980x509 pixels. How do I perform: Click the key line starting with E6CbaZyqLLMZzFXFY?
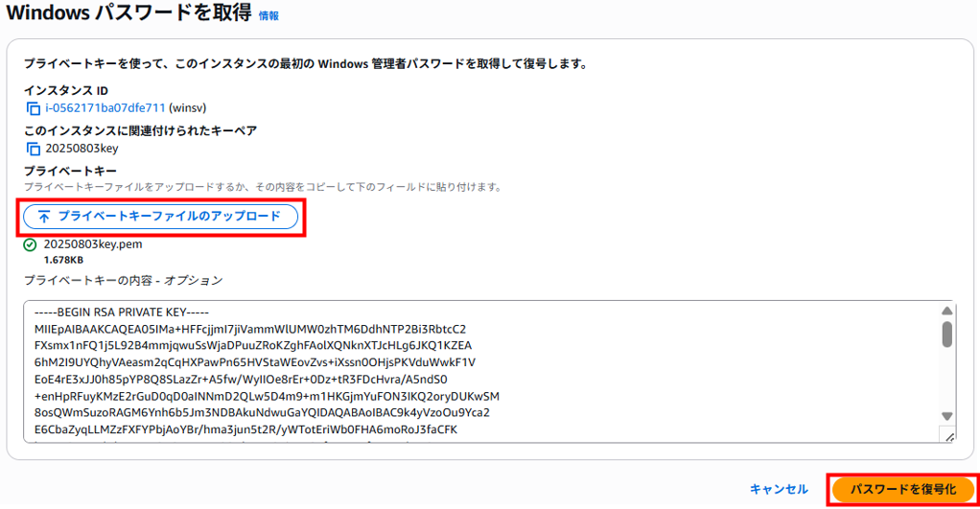click(x=245, y=429)
